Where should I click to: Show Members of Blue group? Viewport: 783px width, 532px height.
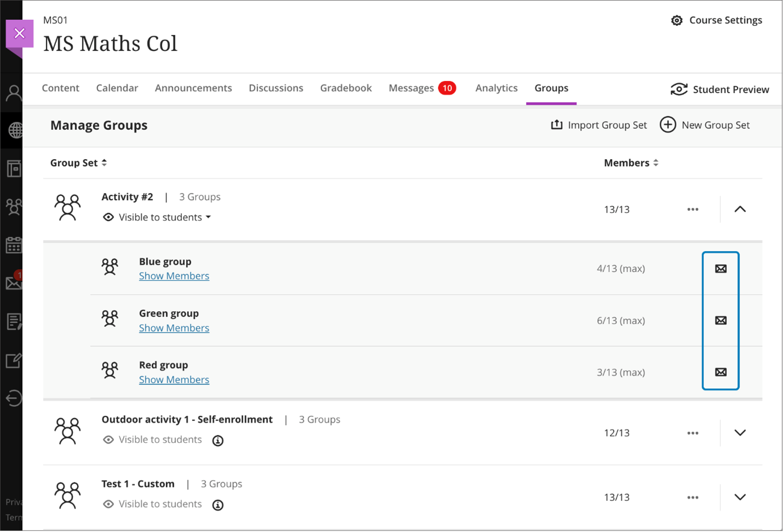tap(174, 276)
